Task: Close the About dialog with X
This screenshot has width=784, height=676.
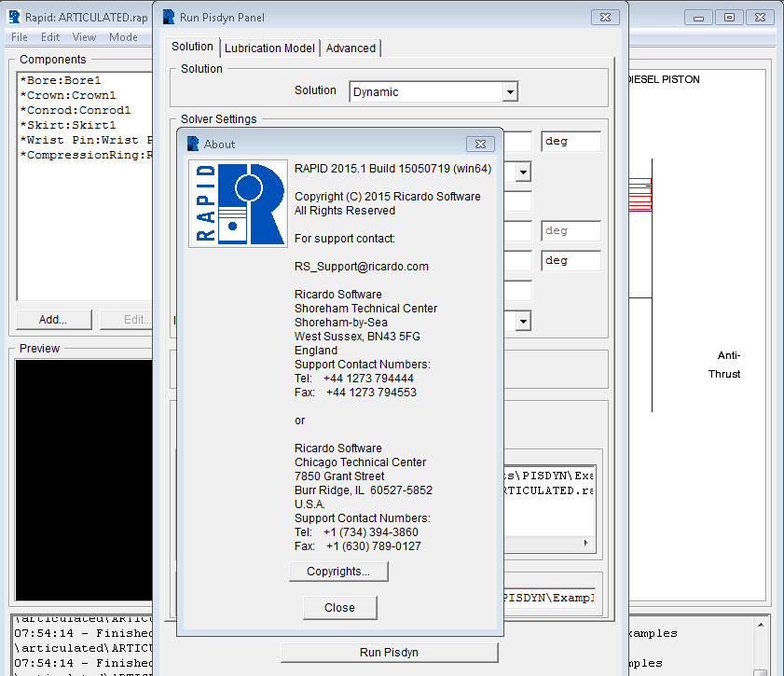Action: (480, 144)
